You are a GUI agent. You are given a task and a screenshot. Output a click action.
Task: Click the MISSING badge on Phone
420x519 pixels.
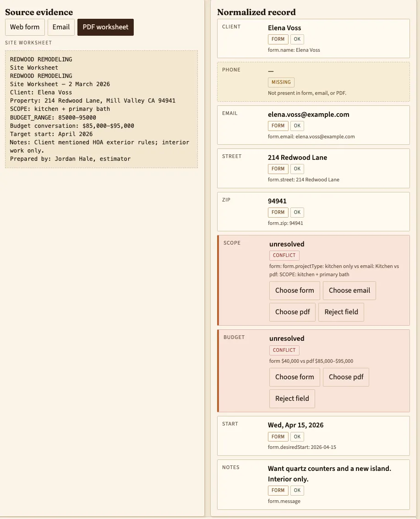[x=281, y=82]
